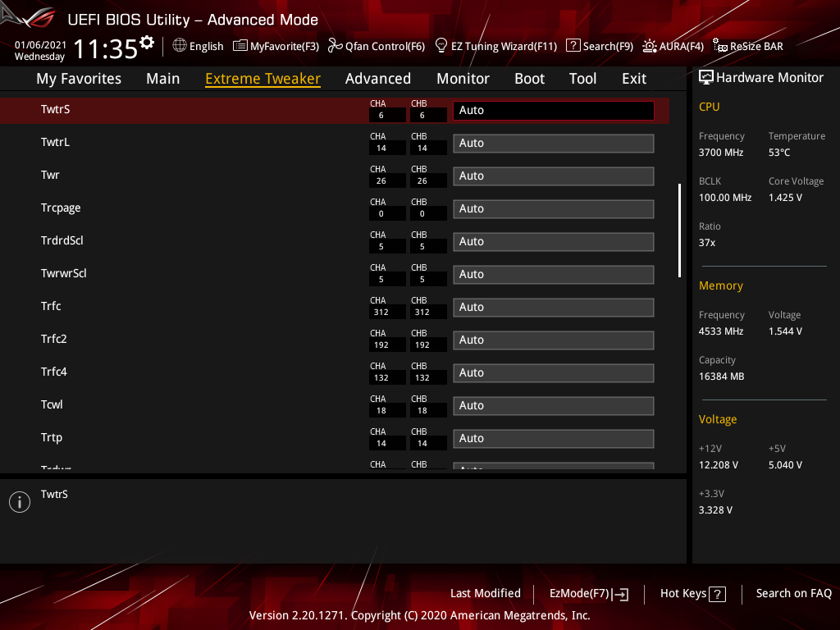The height and width of the screenshot is (630, 840).
Task: Click the Search(F9) question mark icon
Action: coord(573,46)
